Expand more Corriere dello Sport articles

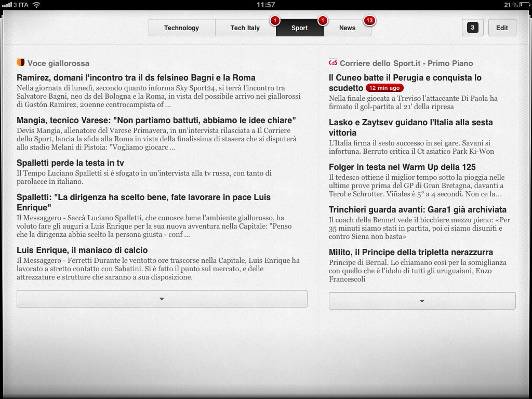coord(422,301)
